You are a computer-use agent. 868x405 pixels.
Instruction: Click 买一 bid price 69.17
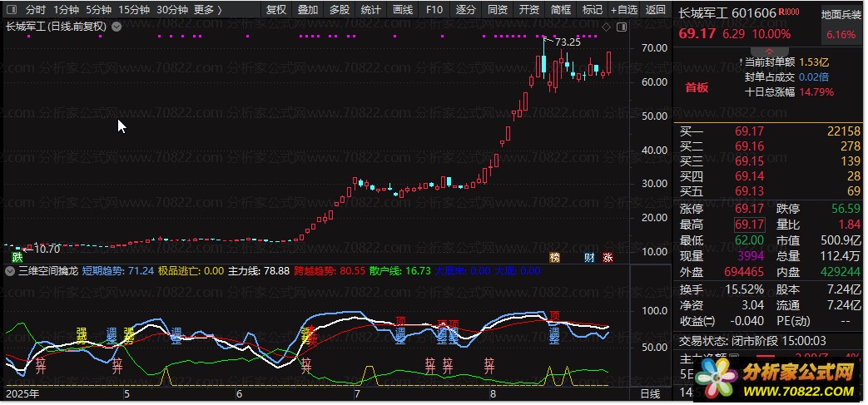(x=750, y=131)
